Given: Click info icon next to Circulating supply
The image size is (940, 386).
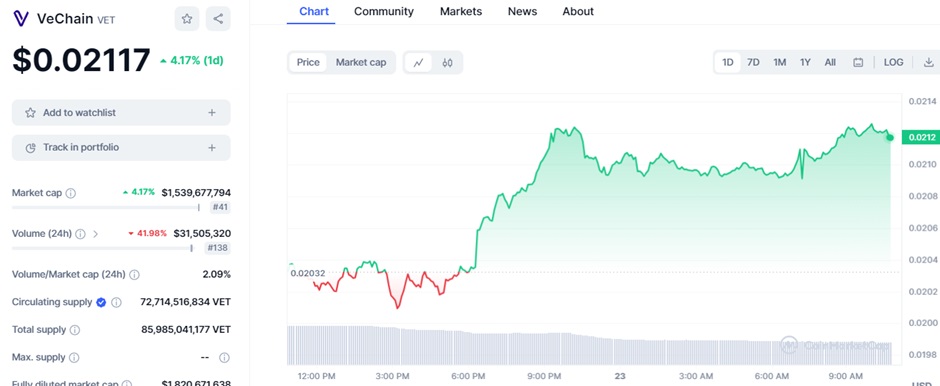Looking at the screenshot, I should click(x=116, y=302).
